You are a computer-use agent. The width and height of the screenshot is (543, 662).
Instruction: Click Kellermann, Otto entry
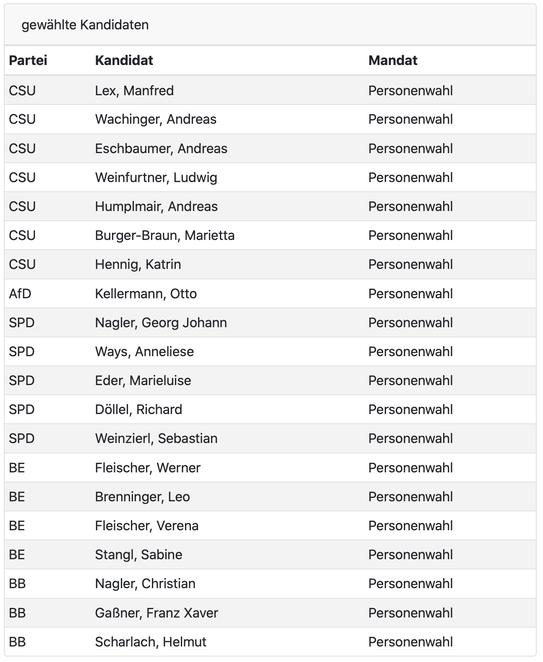(146, 293)
